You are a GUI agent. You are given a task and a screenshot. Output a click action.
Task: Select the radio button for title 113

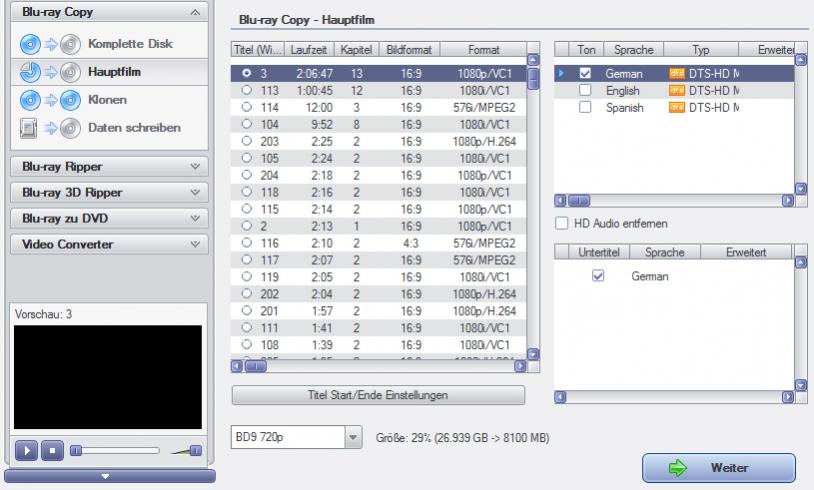[246, 90]
